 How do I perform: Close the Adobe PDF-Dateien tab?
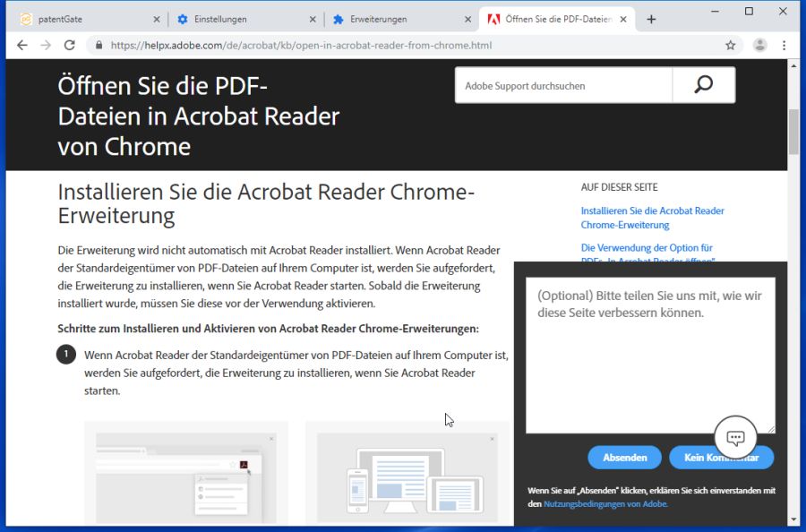(x=623, y=20)
